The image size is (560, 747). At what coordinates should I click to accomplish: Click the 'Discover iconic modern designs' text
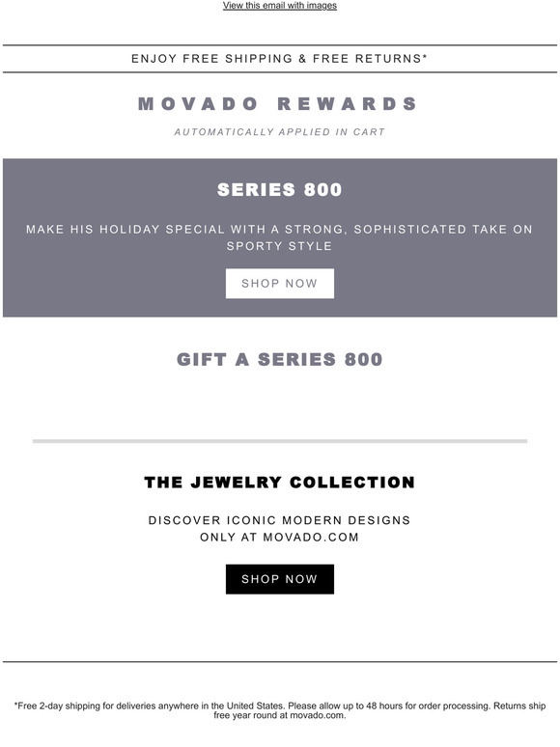click(280, 520)
